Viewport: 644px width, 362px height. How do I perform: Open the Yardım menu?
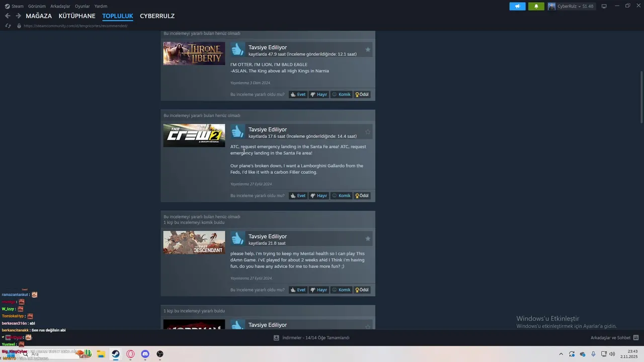tap(101, 6)
